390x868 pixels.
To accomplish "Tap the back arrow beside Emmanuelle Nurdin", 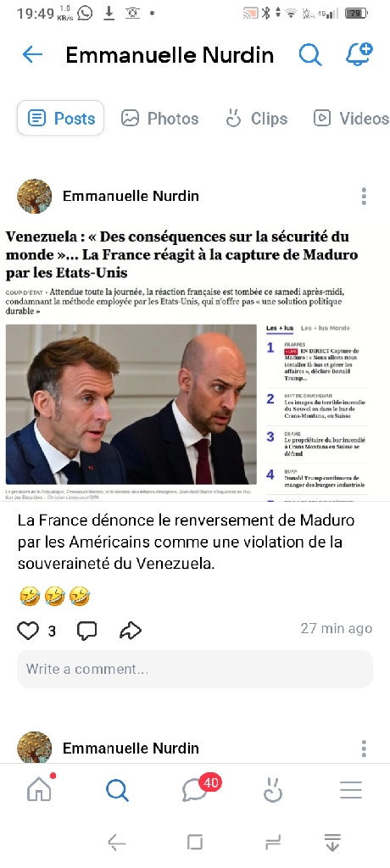I will point(32,54).
